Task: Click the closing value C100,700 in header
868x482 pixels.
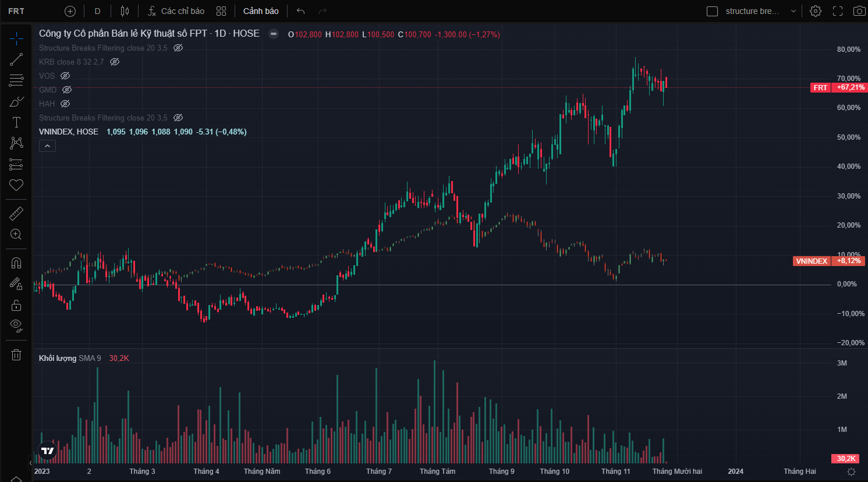Action: (414, 34)
